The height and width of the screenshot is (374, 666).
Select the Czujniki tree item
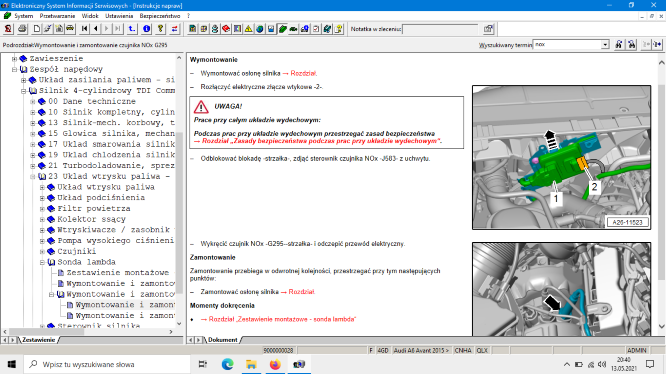click(x=76, y=251)
